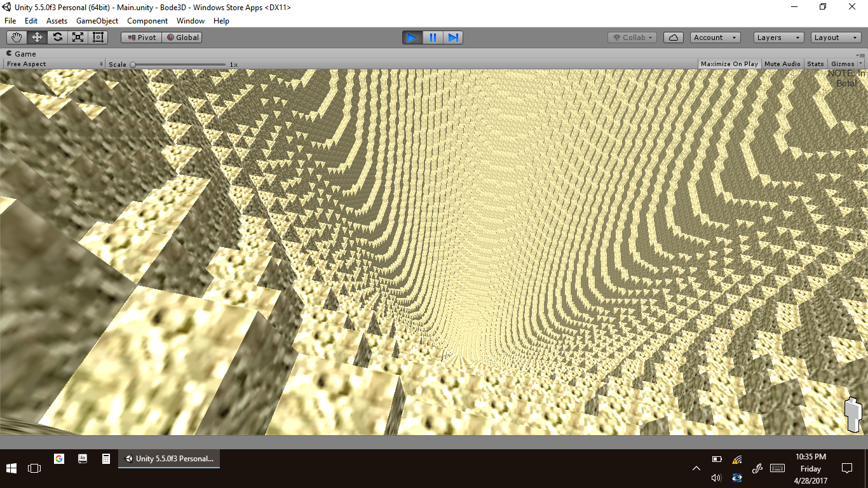Toggle Pivot handle position mode
This screenshot has width=868, height=488.
(142, 37)
